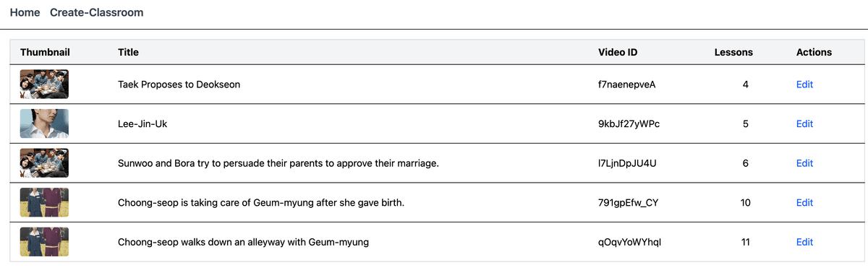Select thumbnail for Sunwoo and Bora video
Viewport: 868px width, 278px height.
[x=44, y=163]
